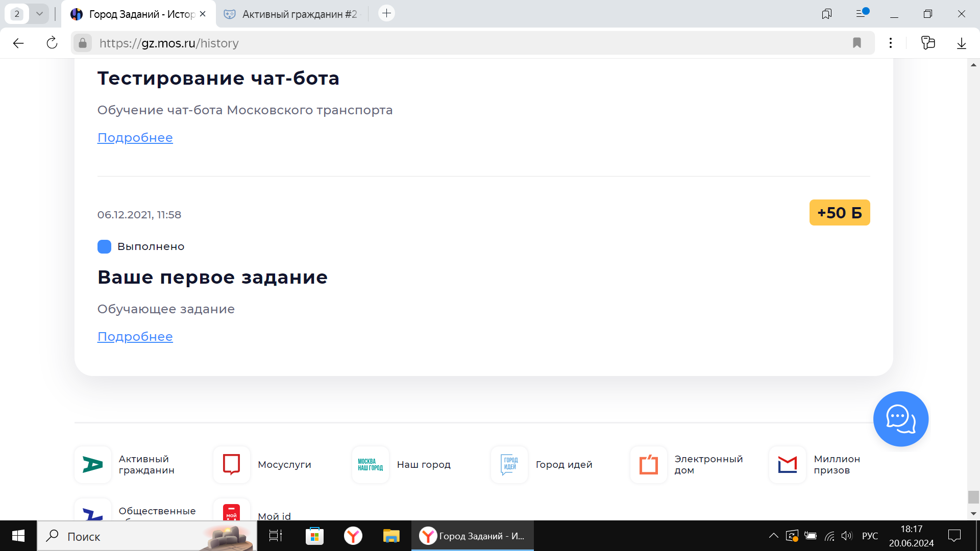This screenshot has width=980, height=551.
Task: Open a new tab with the plus button
Action: pyautogui.click(x=386, y=13)
